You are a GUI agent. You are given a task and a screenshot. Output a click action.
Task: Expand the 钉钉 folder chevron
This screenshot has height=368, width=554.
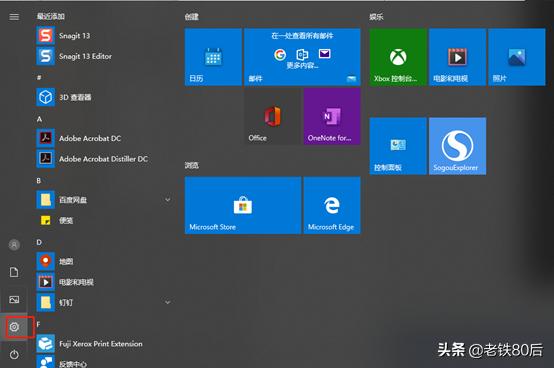coord(168,302)
